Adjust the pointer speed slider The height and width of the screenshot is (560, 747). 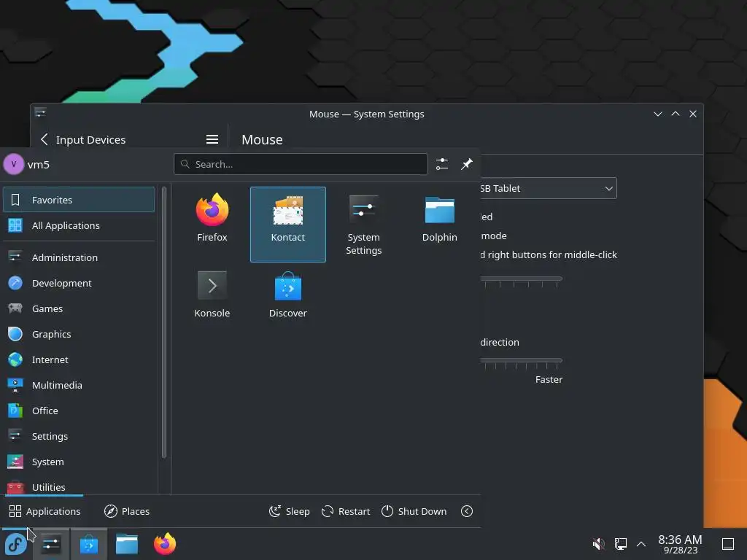[521, 279]
